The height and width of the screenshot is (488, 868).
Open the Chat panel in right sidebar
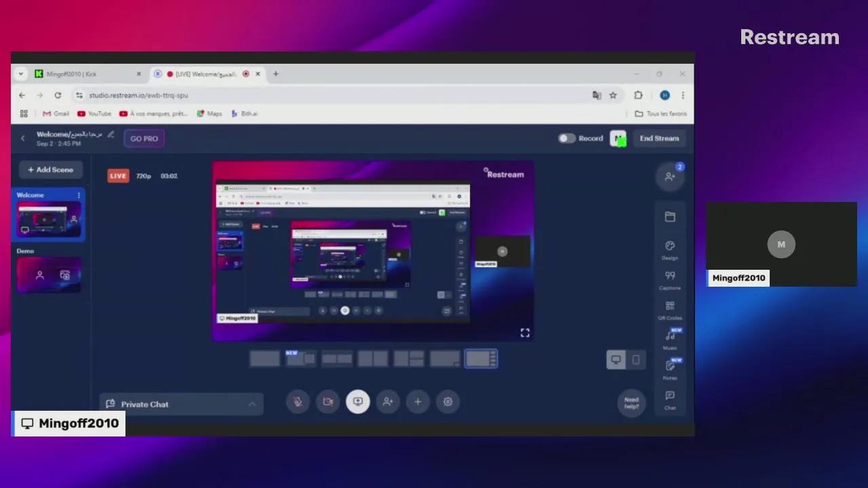670,399
